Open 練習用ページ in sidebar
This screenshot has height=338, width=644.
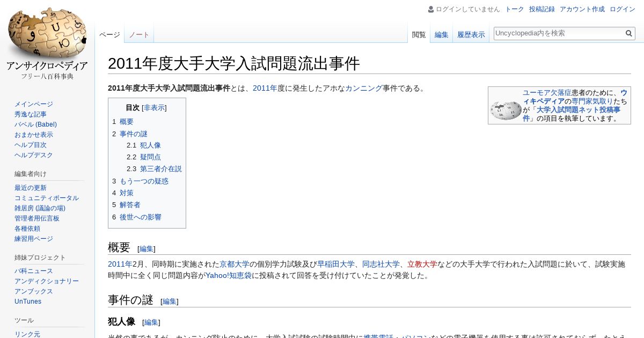click(34, 239)
